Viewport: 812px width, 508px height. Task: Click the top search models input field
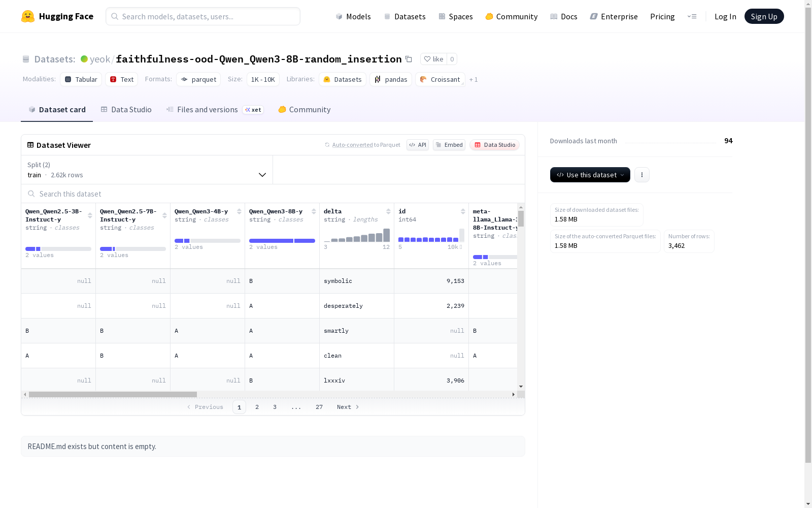pyautogui.click(x=203, y=16)
